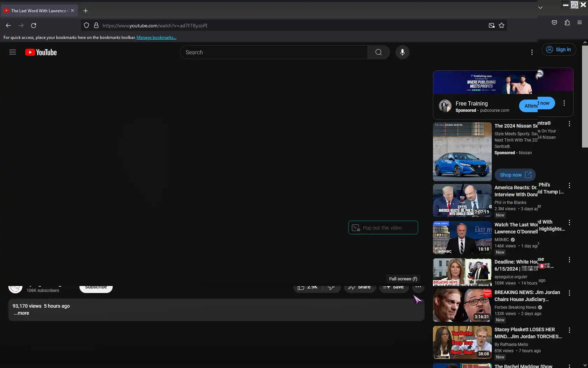Image resolution: width=588 pixels, height=368 pixels.
Task: Click the search magnifier button
Action: [x=379, y=52]
